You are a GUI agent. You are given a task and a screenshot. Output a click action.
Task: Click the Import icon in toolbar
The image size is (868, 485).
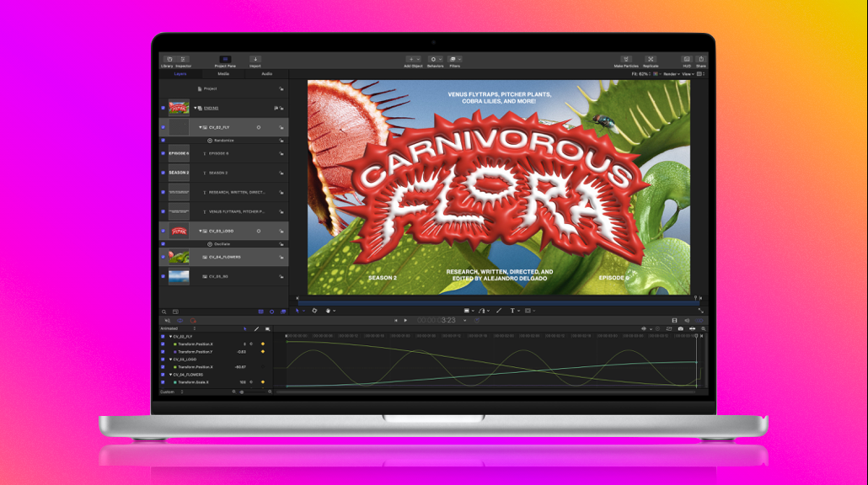click(255, 60)
